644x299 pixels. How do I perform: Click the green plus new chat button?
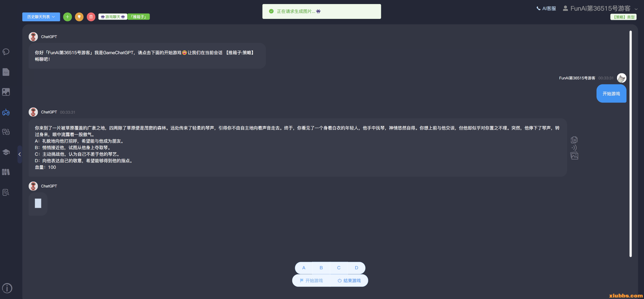click(67, 17)
